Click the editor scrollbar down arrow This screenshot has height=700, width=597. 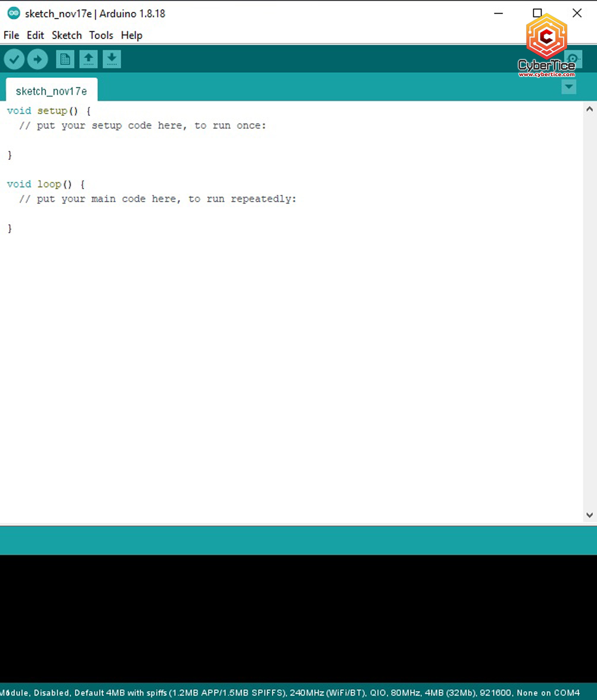(x=589, y=515)
